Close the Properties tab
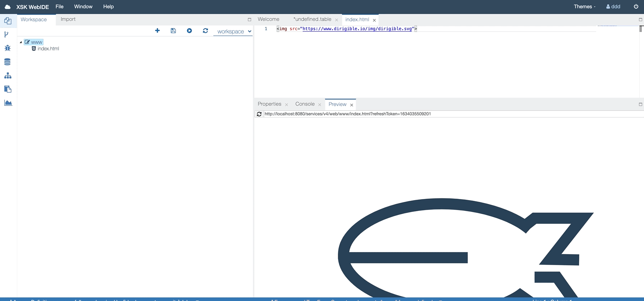 click(286, 105)
